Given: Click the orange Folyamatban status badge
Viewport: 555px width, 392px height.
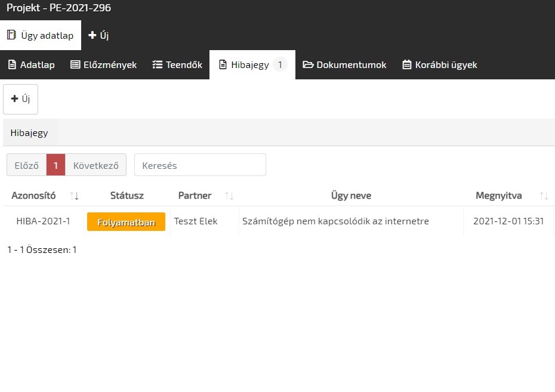Looking at the screenshot, I should (126, 222).
